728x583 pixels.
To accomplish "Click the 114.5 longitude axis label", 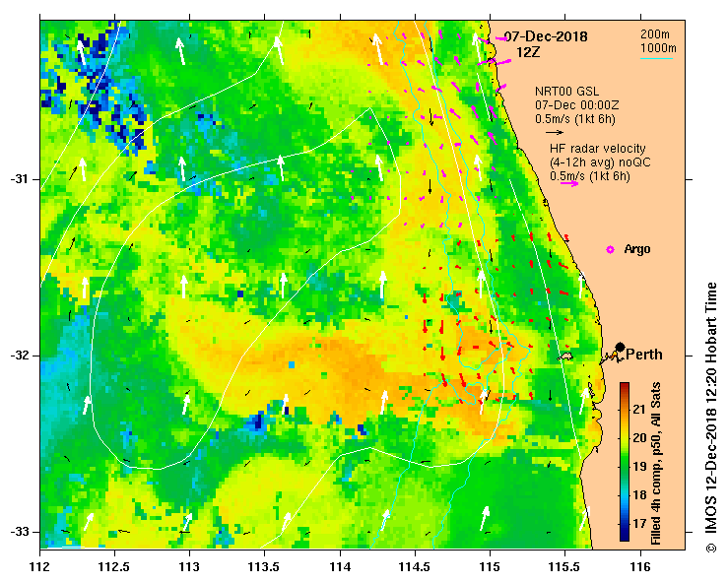I will (415, 567).
